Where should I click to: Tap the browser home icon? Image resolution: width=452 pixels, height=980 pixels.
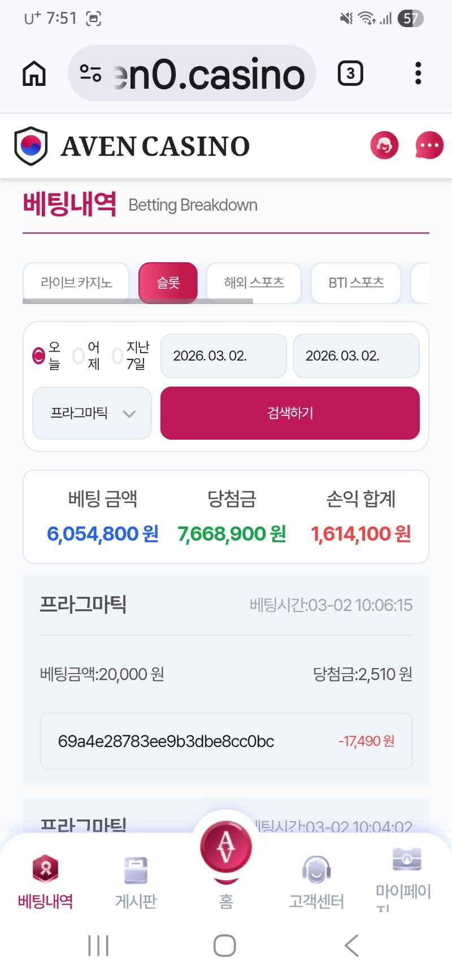pos(34,73)
